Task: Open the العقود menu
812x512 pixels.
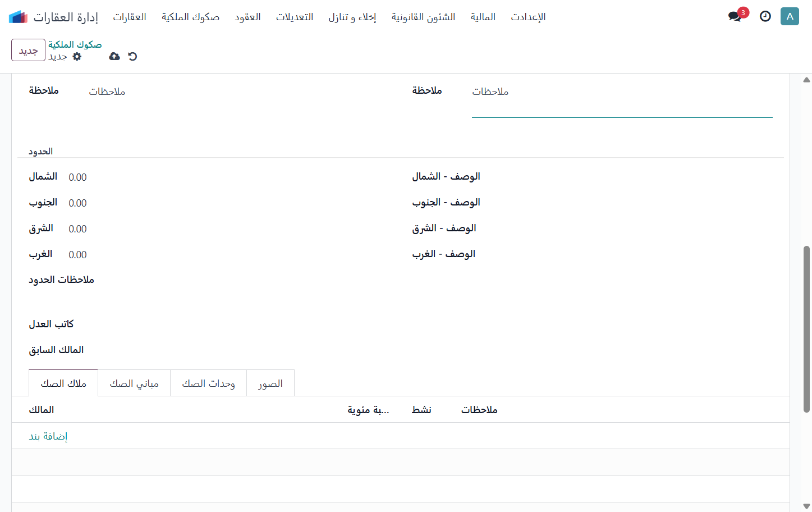Action: click(x=247, y=17)
